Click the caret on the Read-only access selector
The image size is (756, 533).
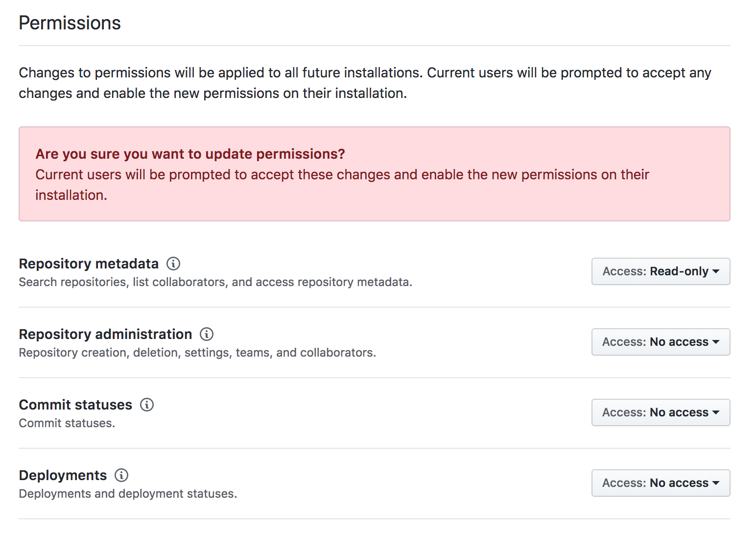point(717,271)
